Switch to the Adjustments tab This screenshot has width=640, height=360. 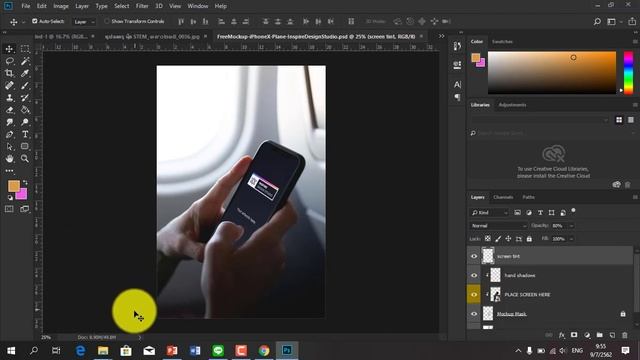point(512,105)
